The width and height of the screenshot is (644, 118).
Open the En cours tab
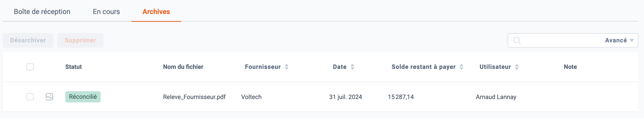click(106, 12)
